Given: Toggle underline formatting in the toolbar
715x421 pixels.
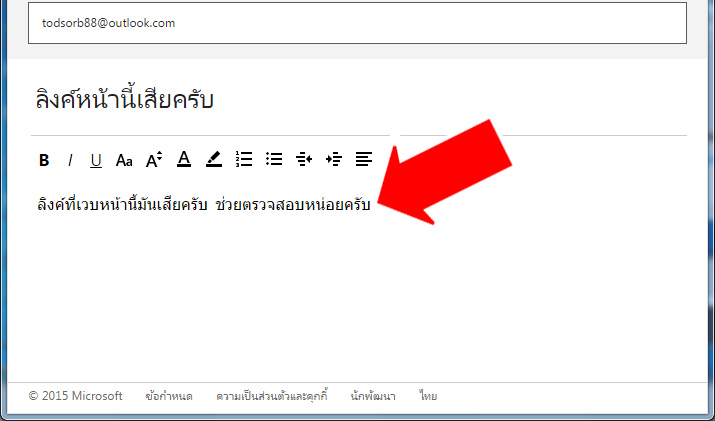Looking at the screenshot, I should 96,161.
